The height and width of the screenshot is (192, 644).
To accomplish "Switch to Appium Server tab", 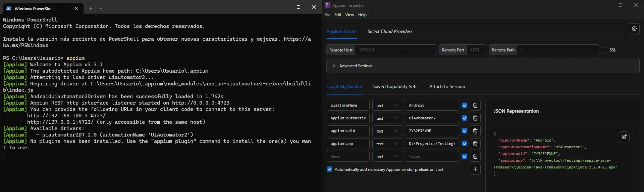I will (341, 31).
